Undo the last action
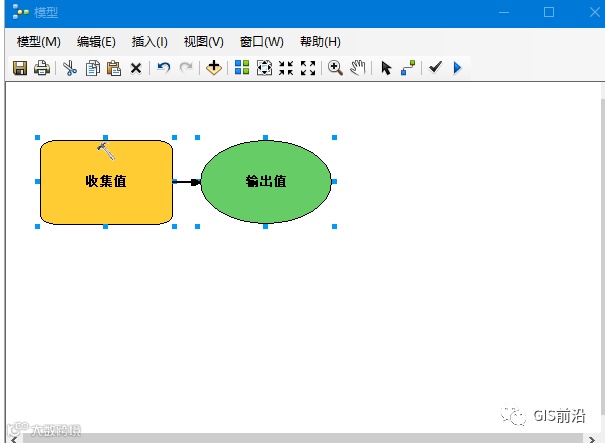 click(164, 68)
